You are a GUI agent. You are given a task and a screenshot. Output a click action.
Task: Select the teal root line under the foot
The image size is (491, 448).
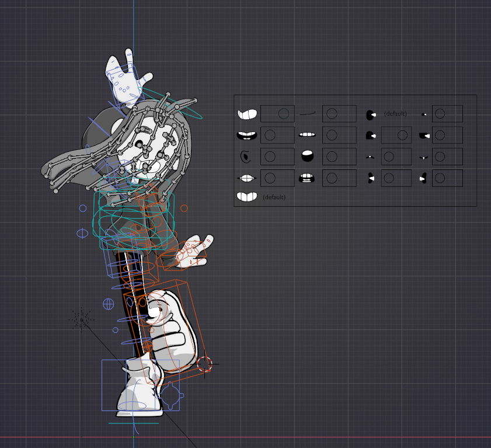[133, 423]
